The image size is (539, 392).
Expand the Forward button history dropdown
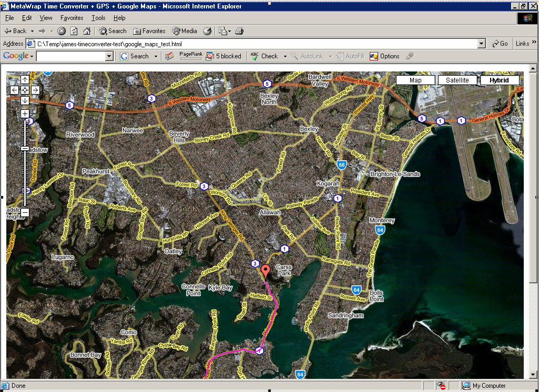(52, 31)
